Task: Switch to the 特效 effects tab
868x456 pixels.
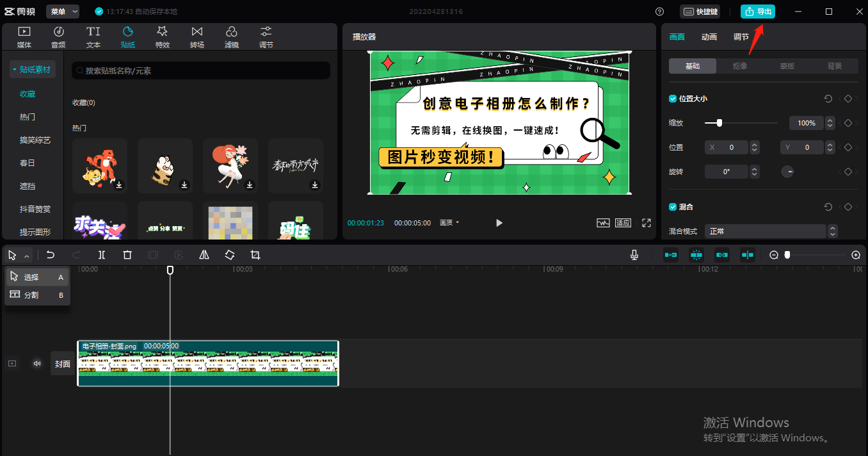Action: coord(163,37)
